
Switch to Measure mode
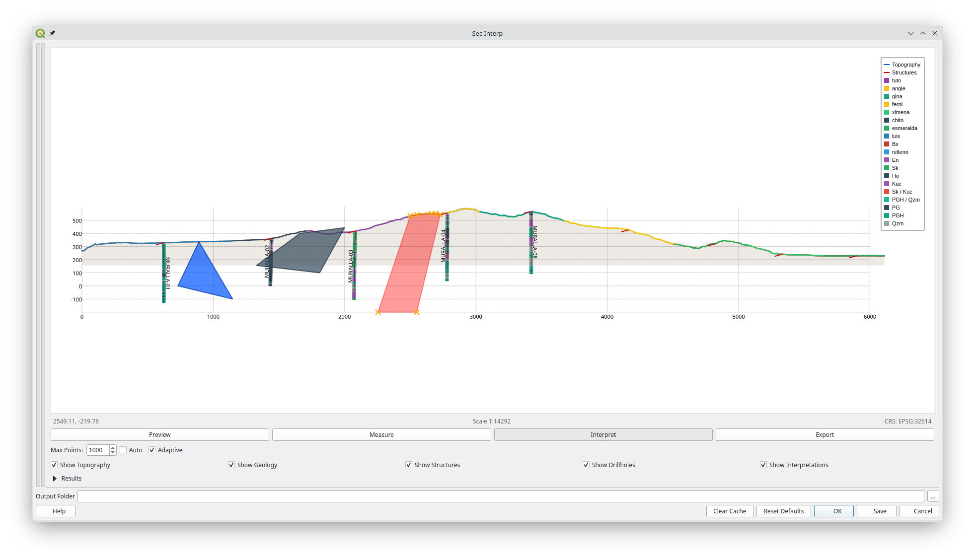[381, 434]
